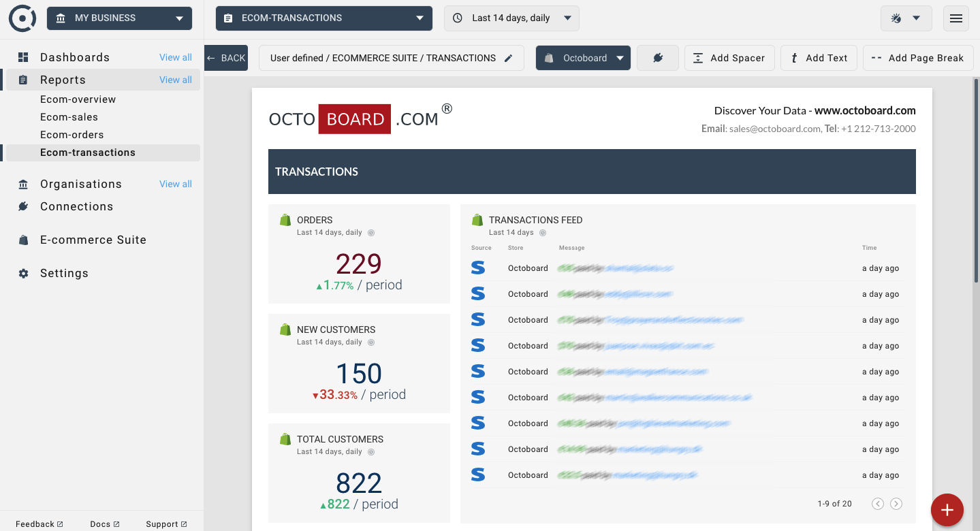Click the 1-9 of 20 pagination text
The image size is (980, 531).
[x=835, y=504]
